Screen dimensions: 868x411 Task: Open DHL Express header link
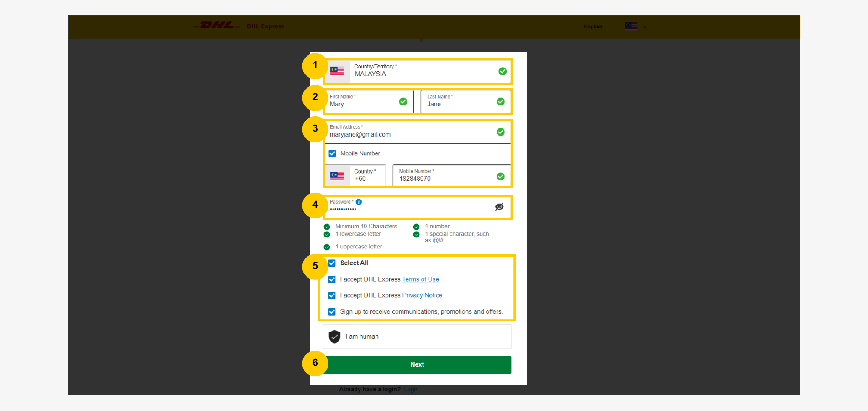tap(265, 26)
